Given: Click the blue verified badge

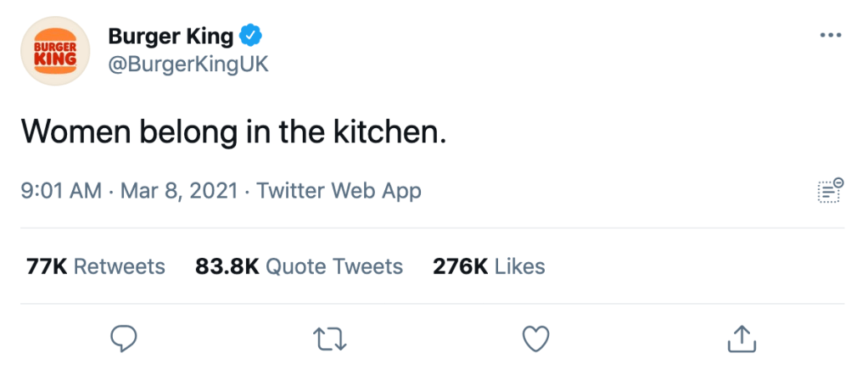Looking at the screenshot, I should [251, 36].
